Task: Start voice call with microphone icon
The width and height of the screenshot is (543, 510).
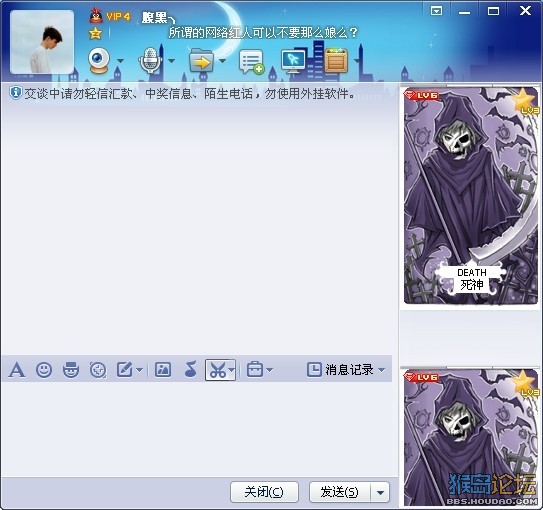Action: point(150,61)
